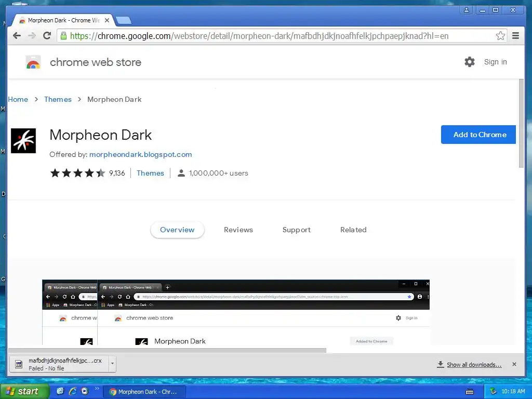Image resolution: width=532 pixels, height=399 pixels.
Task: Close the Morpheon Dark browser tab
Action: pyautogui.click(x=107, y=20)
